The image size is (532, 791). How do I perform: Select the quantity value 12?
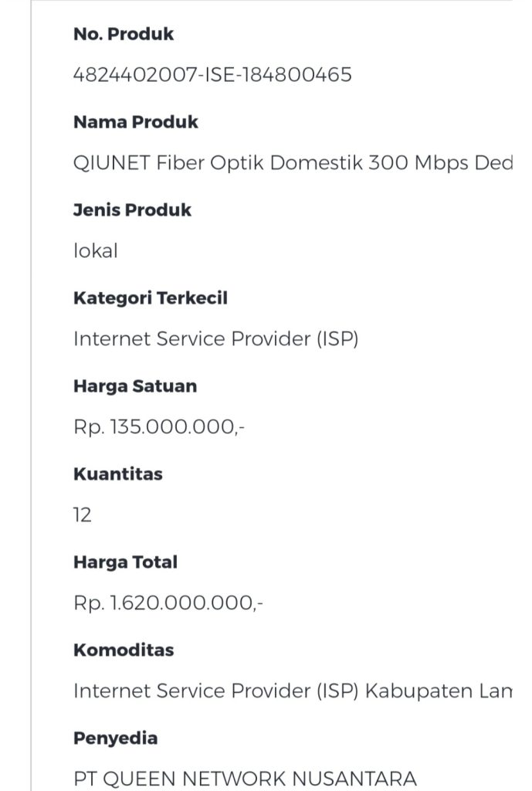(83, 515)
